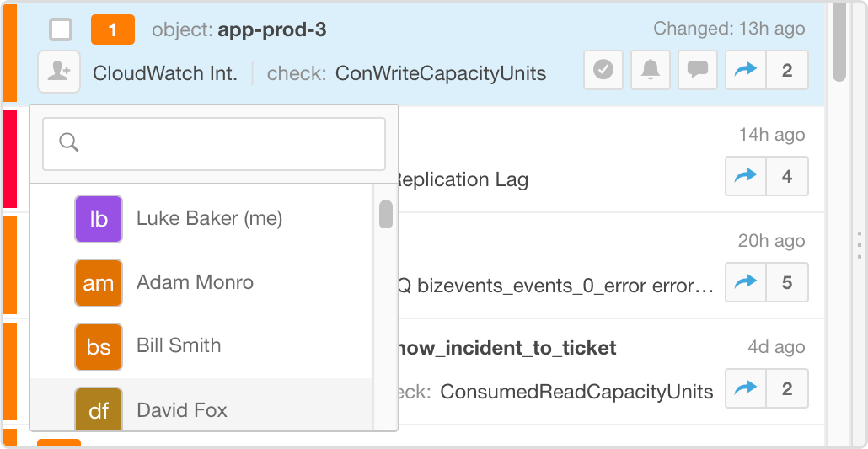Click the orange severity badge 1
The height and width of the screenshot is (449, 868).
click(112, 30)
